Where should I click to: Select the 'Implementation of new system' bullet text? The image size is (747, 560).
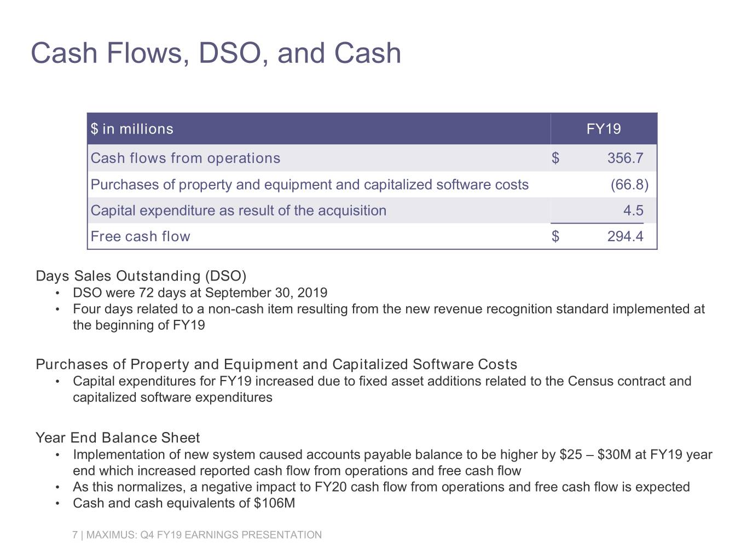coord(392,455)
